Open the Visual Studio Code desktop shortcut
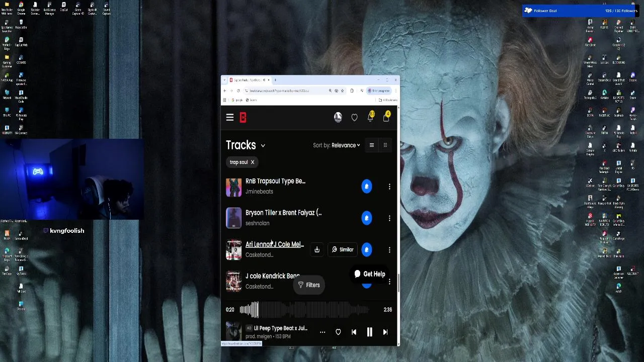This screenshot has height=362, width=644. 21,96
